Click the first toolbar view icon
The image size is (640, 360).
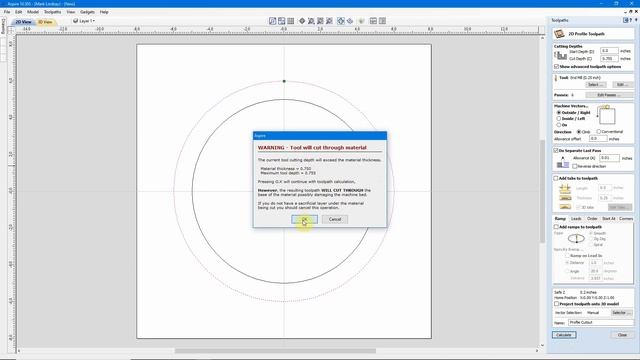pos(273,21)
